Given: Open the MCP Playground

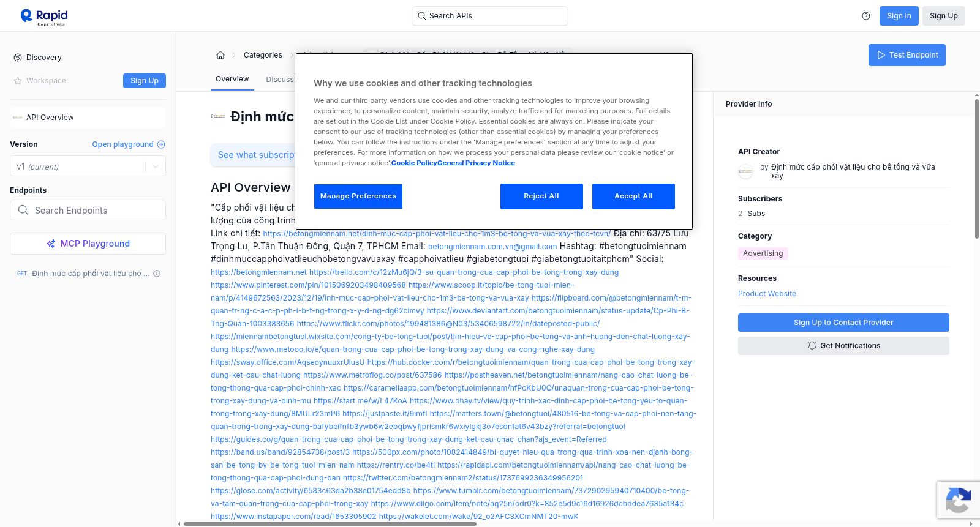Looking at the screenshot, I should pyautogui.click(x=88, y=244).
